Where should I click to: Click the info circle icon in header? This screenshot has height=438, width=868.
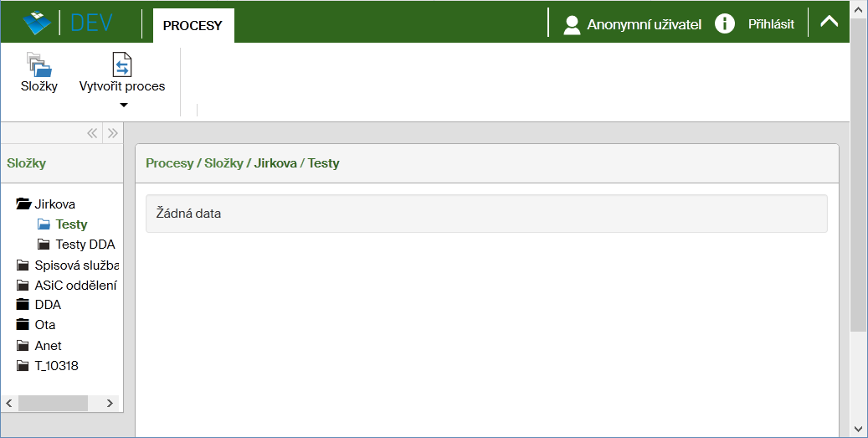tap(725, 24)
